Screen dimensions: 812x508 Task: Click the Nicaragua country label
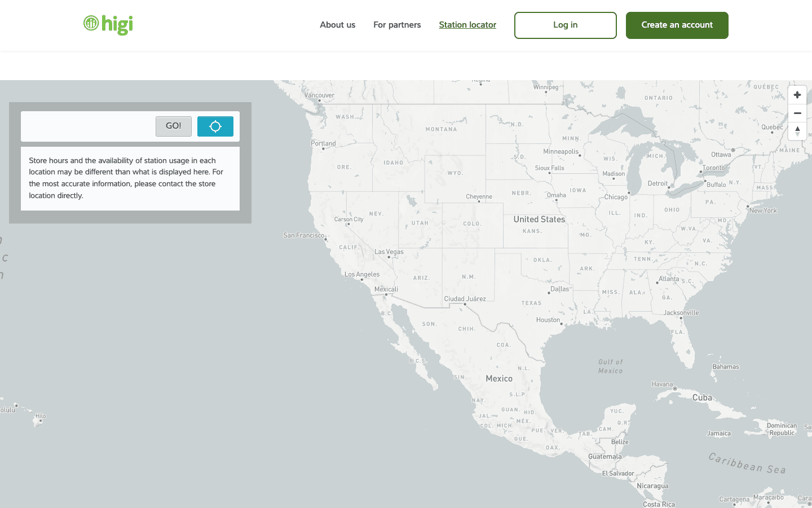tap(652, 486)
